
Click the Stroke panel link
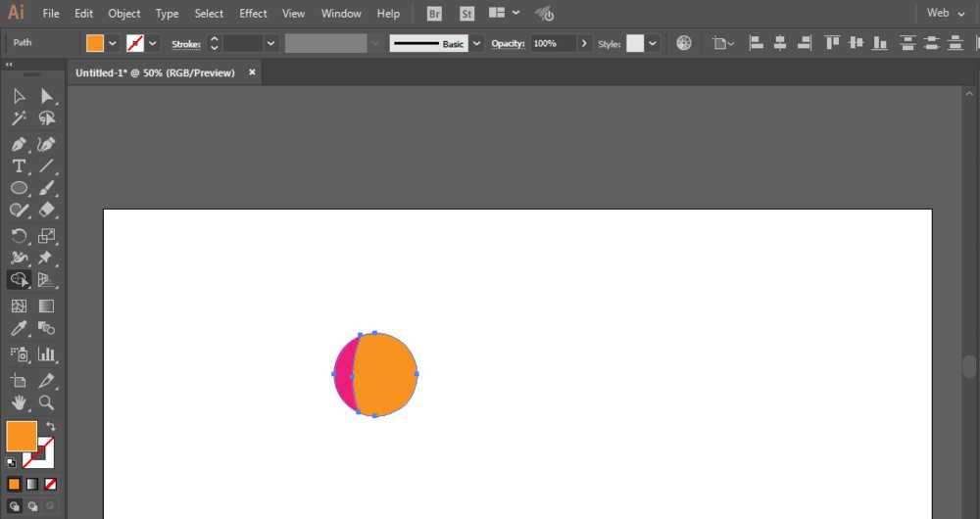(x=186, y=44)
